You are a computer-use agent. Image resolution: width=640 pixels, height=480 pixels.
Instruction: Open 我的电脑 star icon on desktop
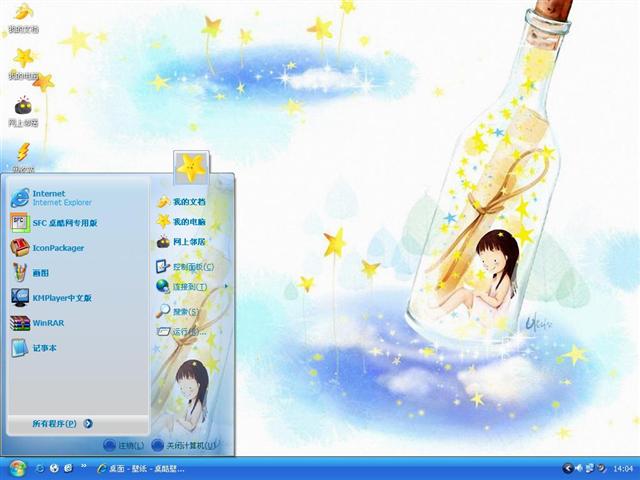(23, 63)
